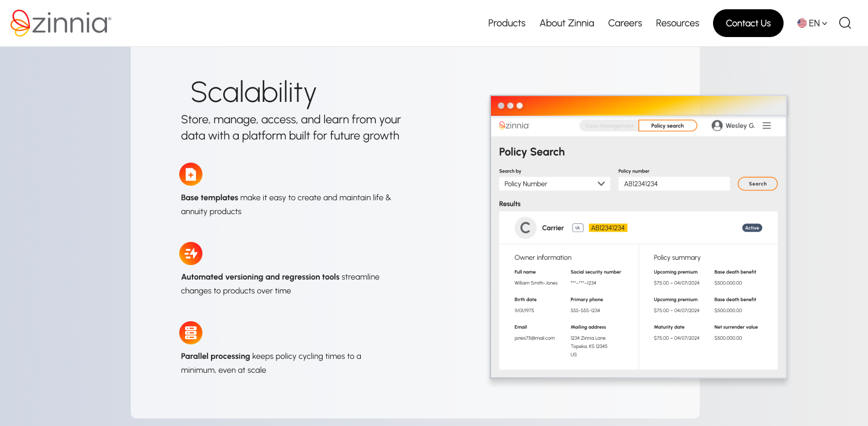Open the search magnifier icon
This screenshot has height=426, width=868.
click(845, 23)
